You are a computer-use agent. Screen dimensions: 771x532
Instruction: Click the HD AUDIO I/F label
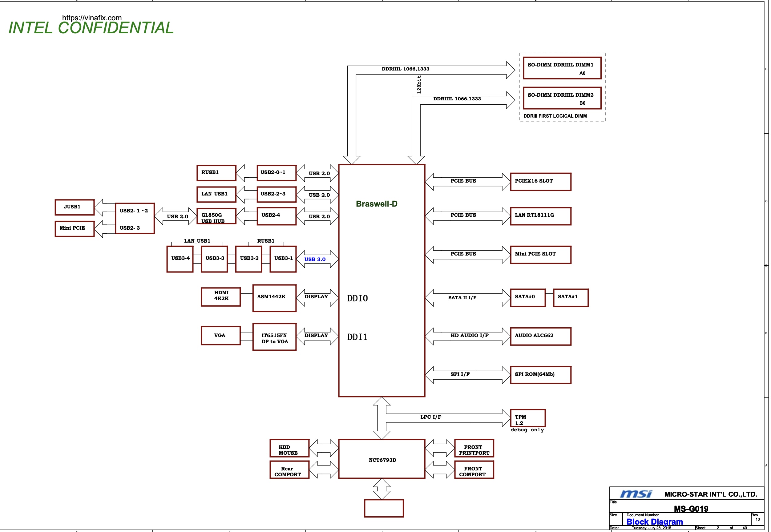pos(469,335)
